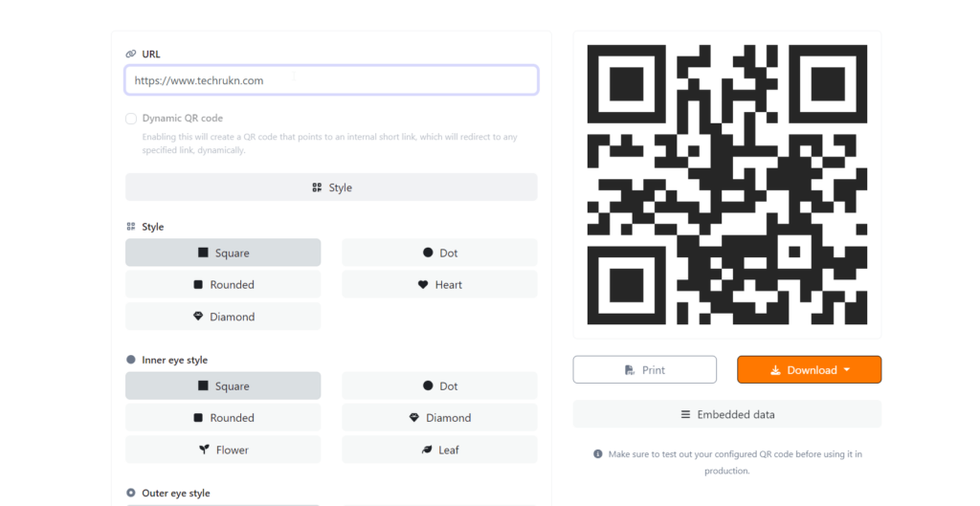980x506 pixels.
Task: Click the generated QR code image
Action: click(x=727, y=185)
